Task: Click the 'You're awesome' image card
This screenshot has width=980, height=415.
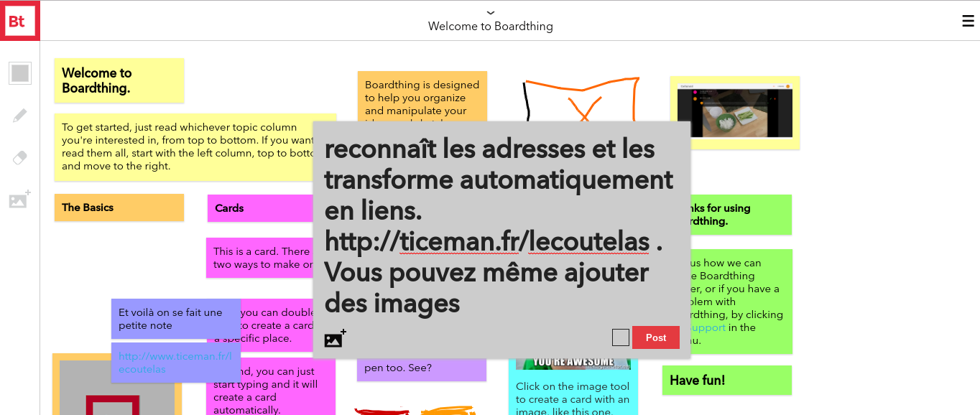Action: click(573, 363)
